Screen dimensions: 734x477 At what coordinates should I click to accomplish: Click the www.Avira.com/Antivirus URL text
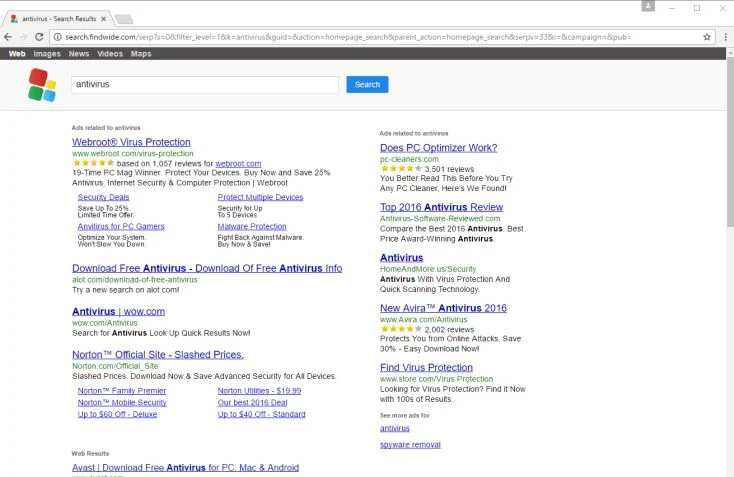coord(424,320)
